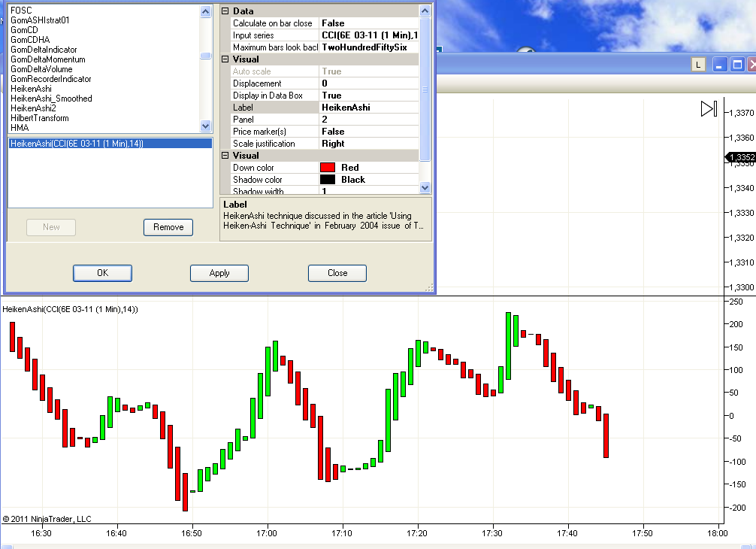Click the Displacement value 0

369,83
